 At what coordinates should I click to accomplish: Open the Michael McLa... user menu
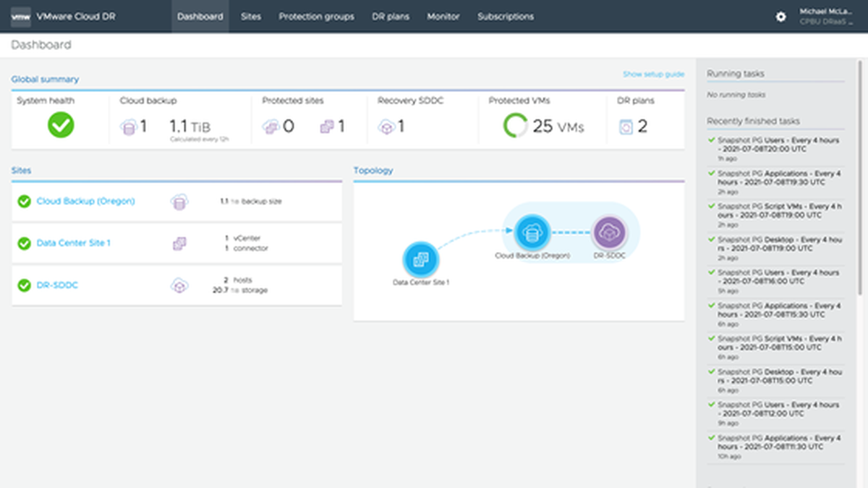click(826, 16)
